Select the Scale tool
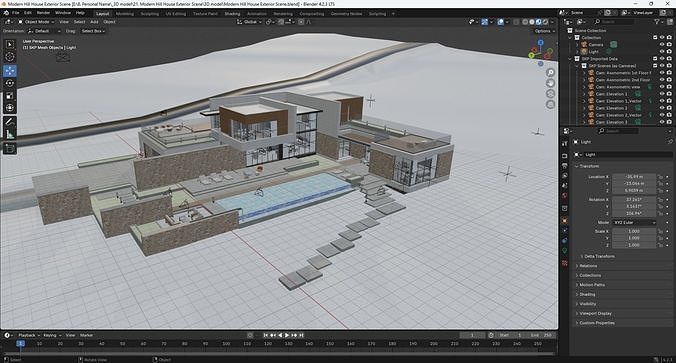The image size is (676, 363). [x=9, y=96]
